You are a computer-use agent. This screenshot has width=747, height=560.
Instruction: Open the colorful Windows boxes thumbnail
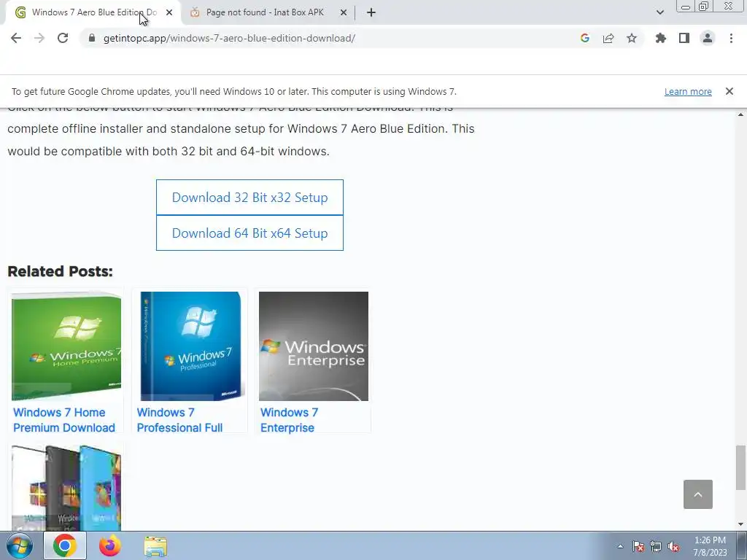click(66, 488)
